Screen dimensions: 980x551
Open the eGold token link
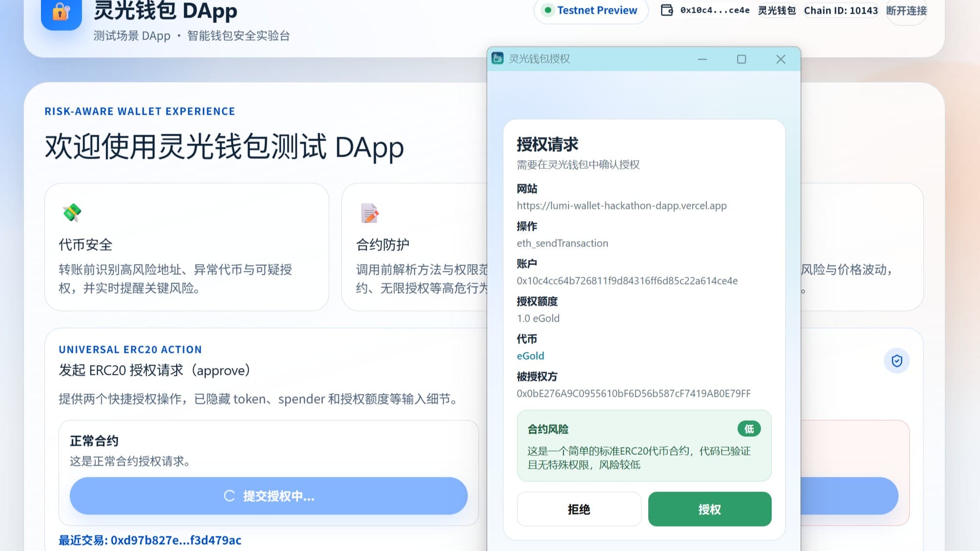[530, 356]
